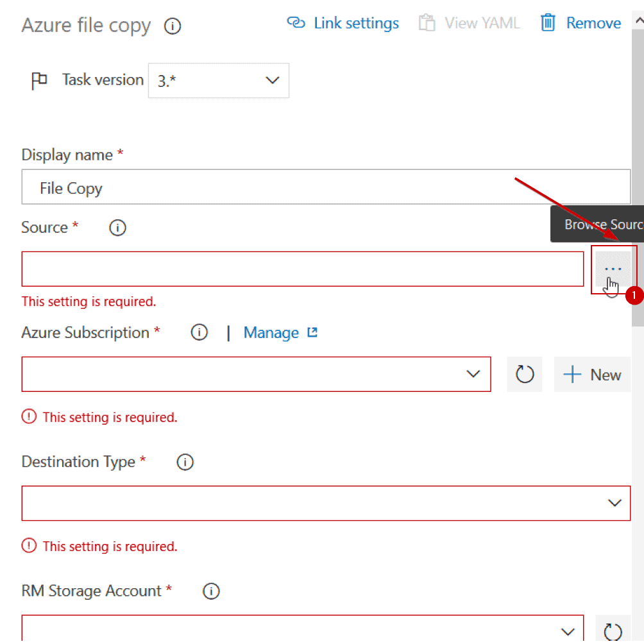This screenshot has width=644, height=644.
Task: Add a New Azure subscription
Action: (x=592, y=375)
